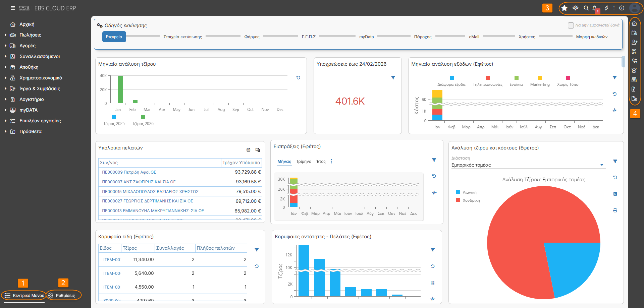Click the add contact person icon
Screen dimensions: 644x308
click(634, 42)
